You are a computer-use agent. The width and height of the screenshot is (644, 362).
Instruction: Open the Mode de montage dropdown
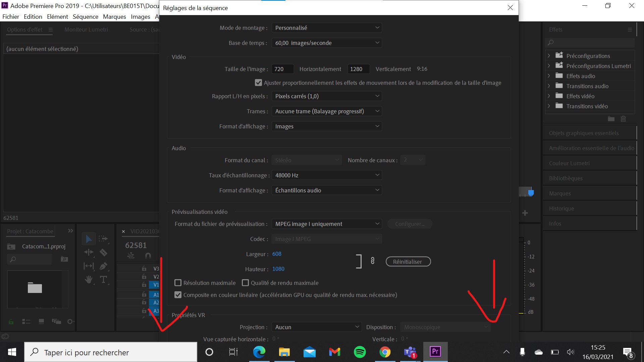[x=327, y=27]
